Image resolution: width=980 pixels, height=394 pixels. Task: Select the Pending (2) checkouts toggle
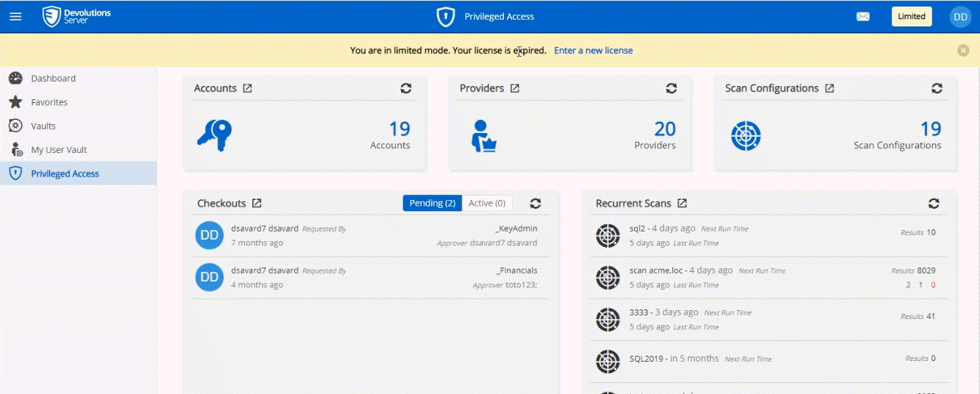tap(433, 204)
